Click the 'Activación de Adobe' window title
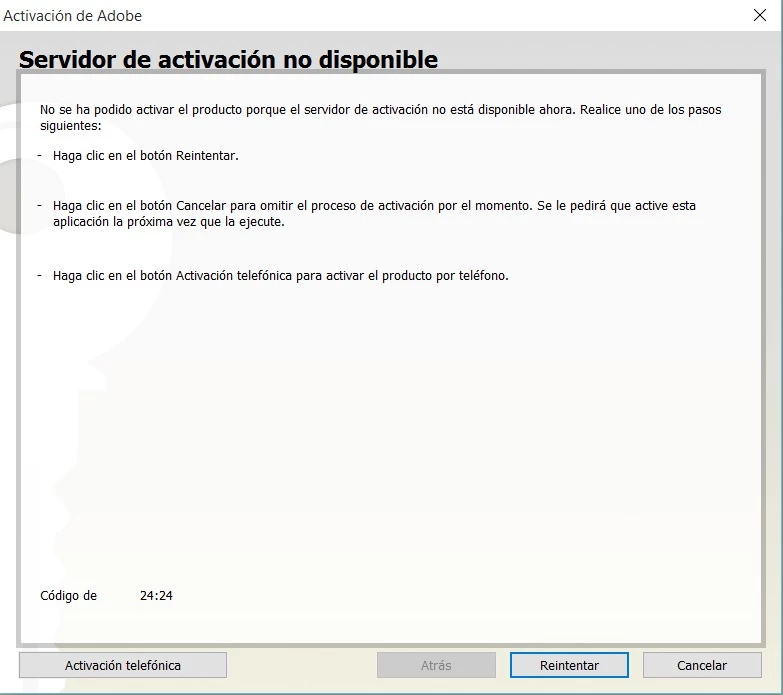Image resolution: width=783 pixels, height=695 pixels. (72, 15)
